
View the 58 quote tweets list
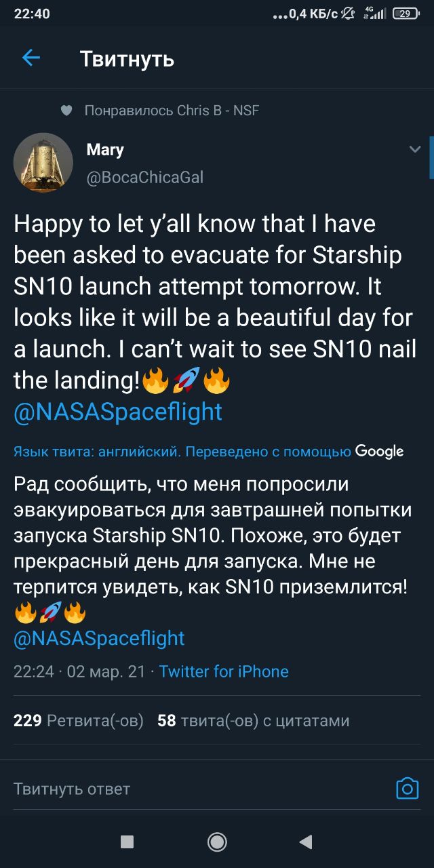[x=254, y=720]
